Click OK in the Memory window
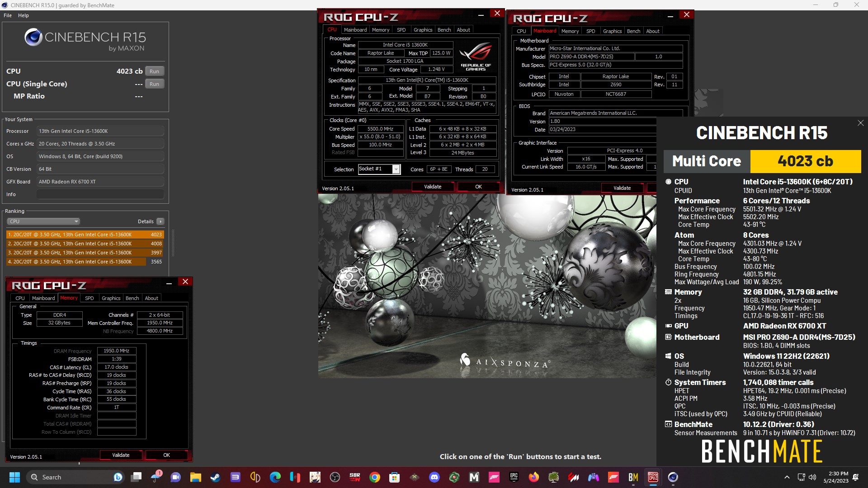The height and width of the screenshot is (488, 868). click(x=166, y=455)
